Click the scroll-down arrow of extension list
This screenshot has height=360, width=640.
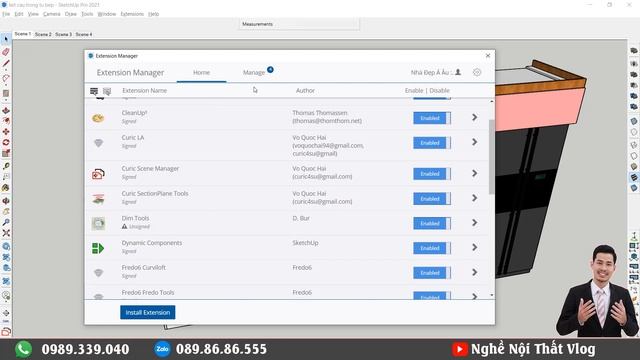point(491,295)
